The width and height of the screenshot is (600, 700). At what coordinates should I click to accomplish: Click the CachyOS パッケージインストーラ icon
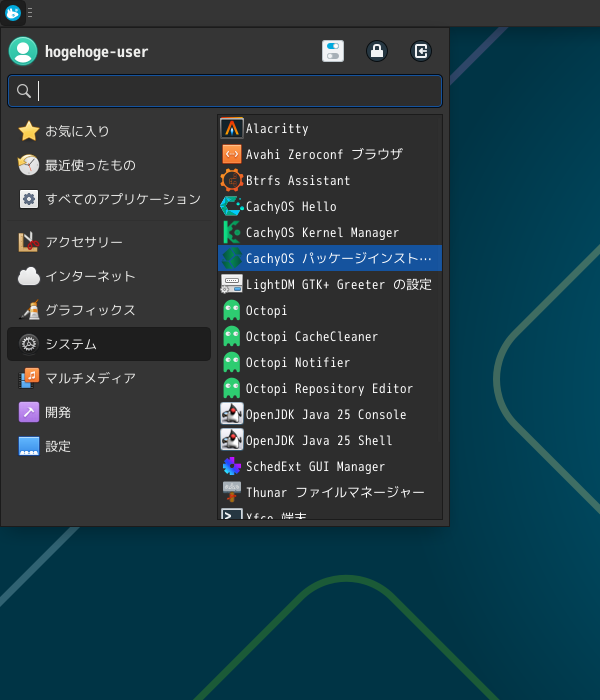coord(232,258)
